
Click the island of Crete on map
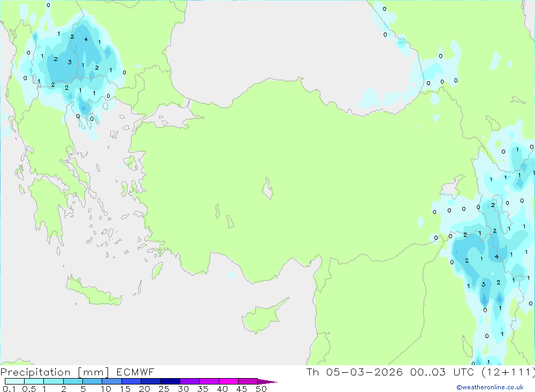pyautogui.click(x=93, y=291)
